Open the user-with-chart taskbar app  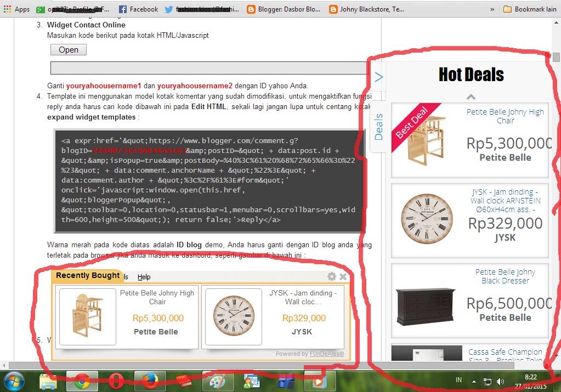[x=252, y=382]
